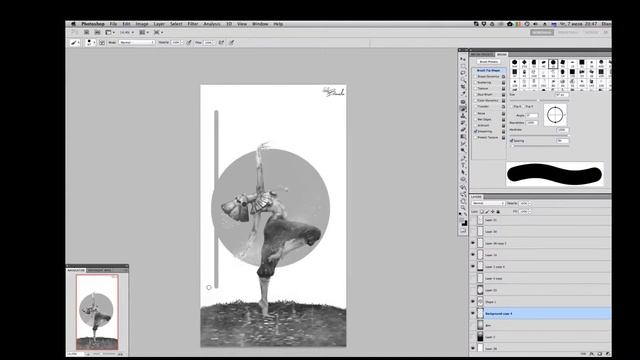Open the Tool Preset picker

[x=75, y=42]
